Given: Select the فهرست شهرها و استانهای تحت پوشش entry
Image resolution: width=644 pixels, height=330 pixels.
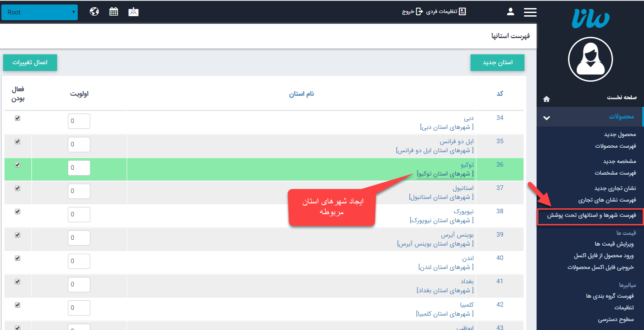Looking at the screenshot, I should (x=591, y=216).
